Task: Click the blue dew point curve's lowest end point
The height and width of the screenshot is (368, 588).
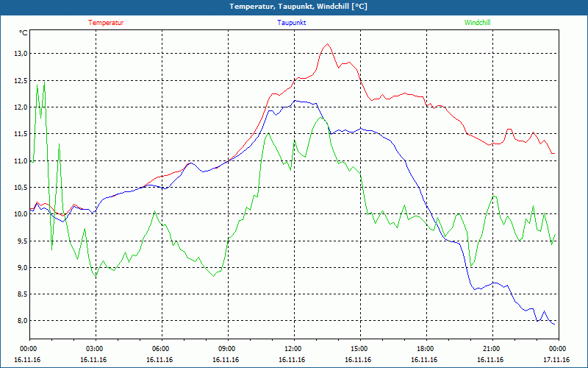Action: click(554, 324)
